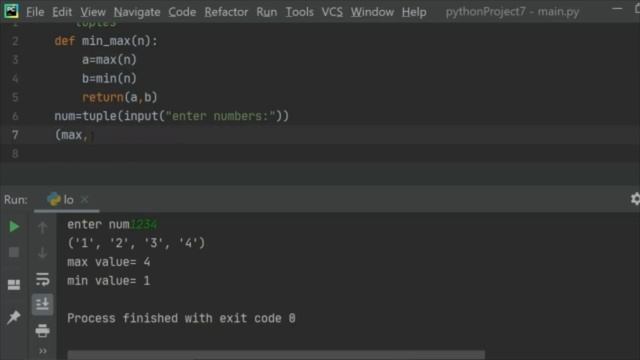Click the 'Run:' panel label
The image size is (640, 360).
tap(16, 200)
